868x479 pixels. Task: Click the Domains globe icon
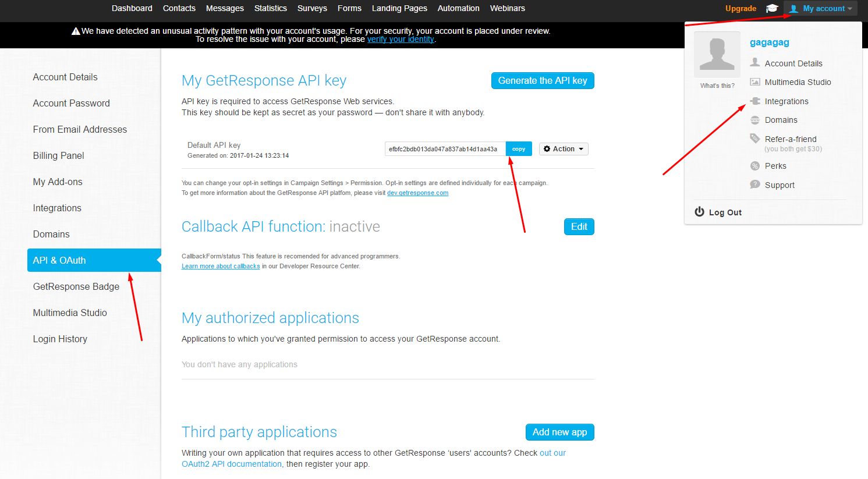coord(755,120)
